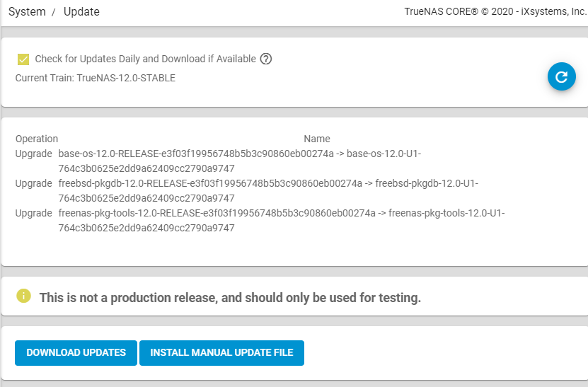
Task: Uncheck Check for Updates Daily checkbox
Action: pyautogui.click(x=23, y=59)
